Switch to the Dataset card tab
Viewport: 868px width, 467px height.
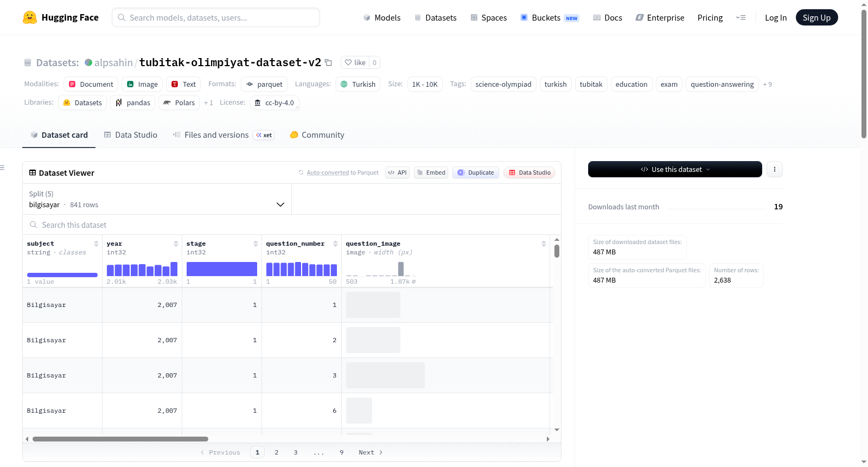tap(59, 135)
